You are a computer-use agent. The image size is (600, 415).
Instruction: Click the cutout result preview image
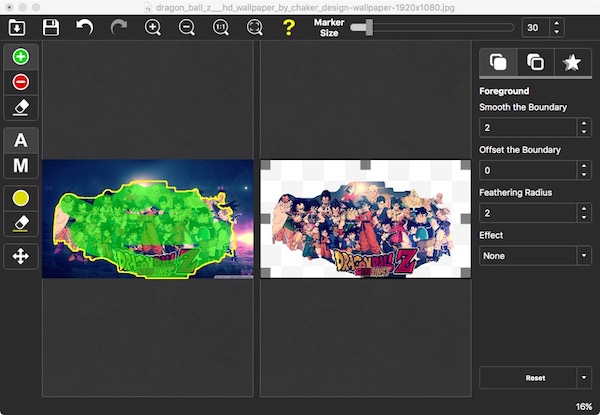[x=365, y=219]
